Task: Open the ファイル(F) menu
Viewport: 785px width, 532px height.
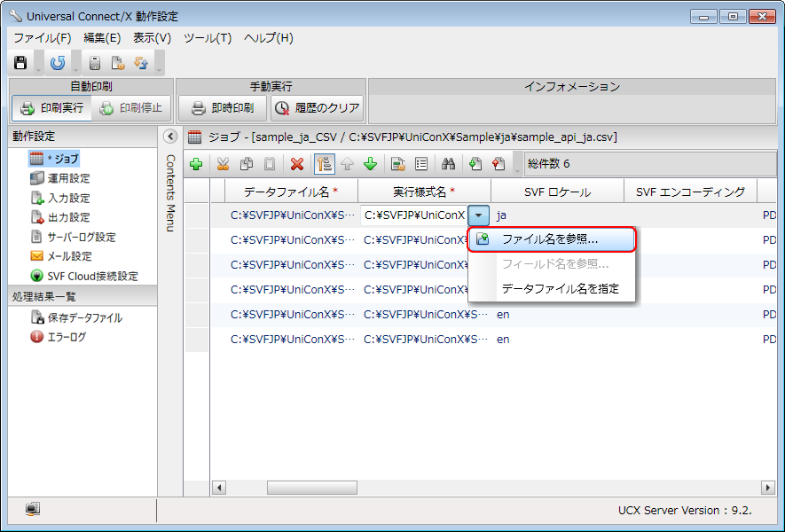Action: 42,38
